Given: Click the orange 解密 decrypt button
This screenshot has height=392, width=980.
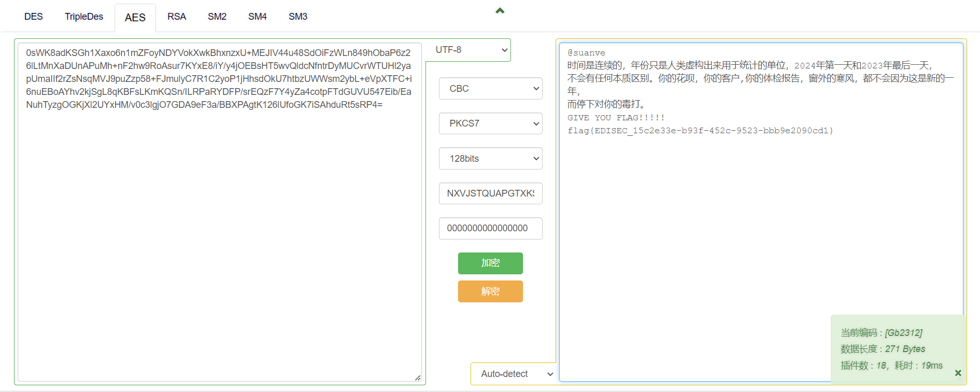Looking at the screenshot, I should 490,291.
